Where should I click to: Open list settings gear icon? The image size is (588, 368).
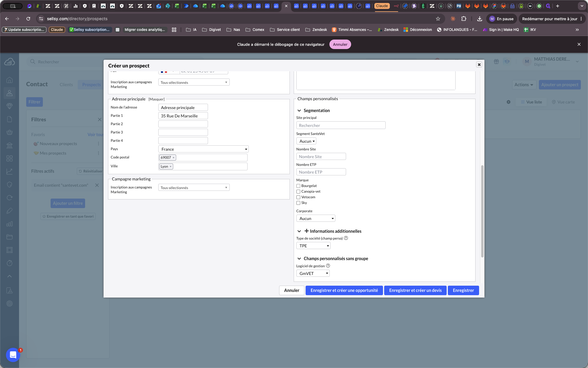(x=509, y=102)
